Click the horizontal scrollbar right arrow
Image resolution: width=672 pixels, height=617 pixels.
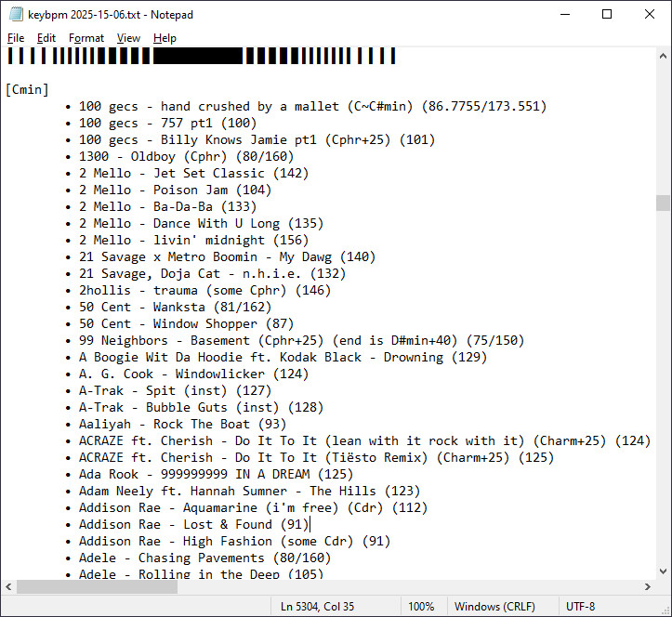click(648, 586)
